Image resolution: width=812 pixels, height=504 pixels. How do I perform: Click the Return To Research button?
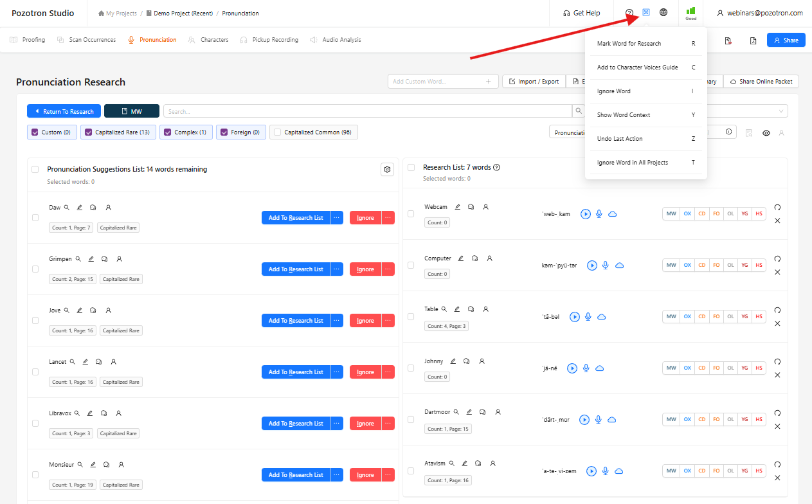coord(64,111)
